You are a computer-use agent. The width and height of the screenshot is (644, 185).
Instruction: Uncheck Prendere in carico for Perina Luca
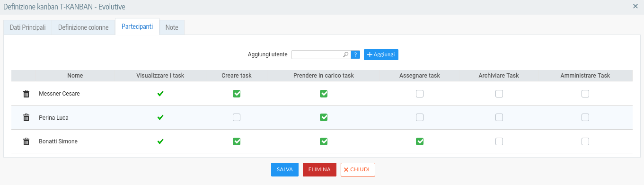pos(324,117)
